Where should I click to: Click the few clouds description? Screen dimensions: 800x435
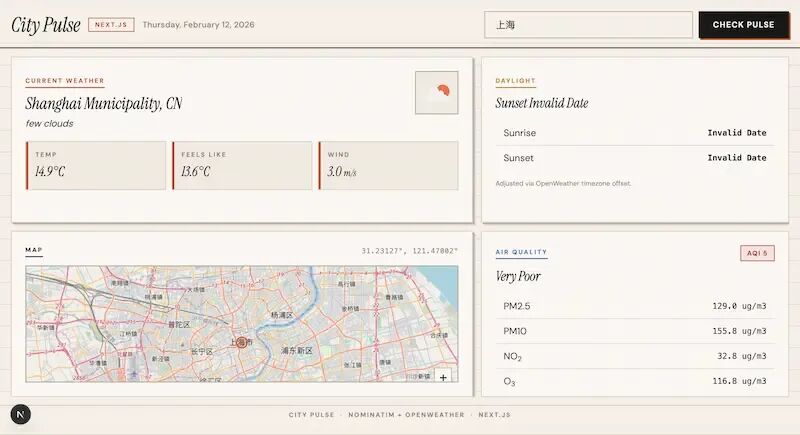pos(49,123)
